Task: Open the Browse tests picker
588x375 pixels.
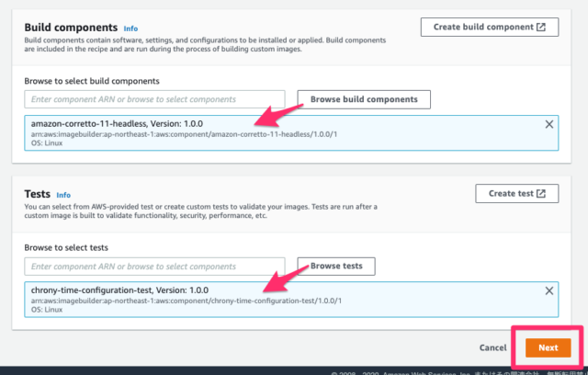Action: [x=336, y=267]
